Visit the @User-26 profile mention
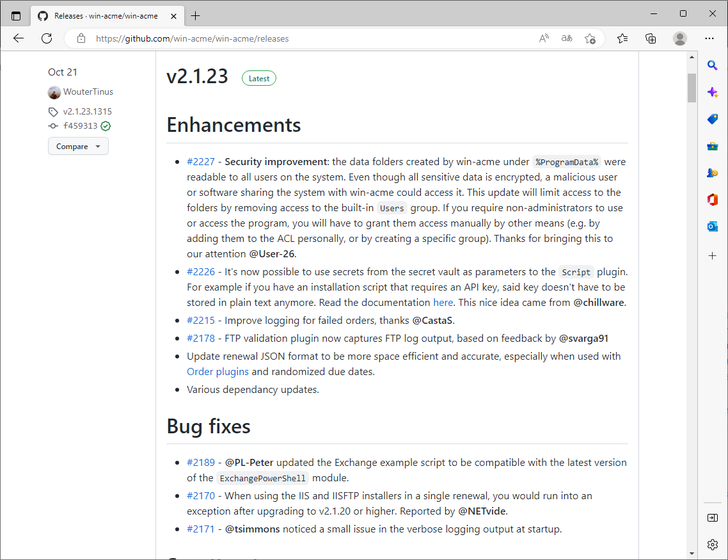 click(x=272, y=254)
